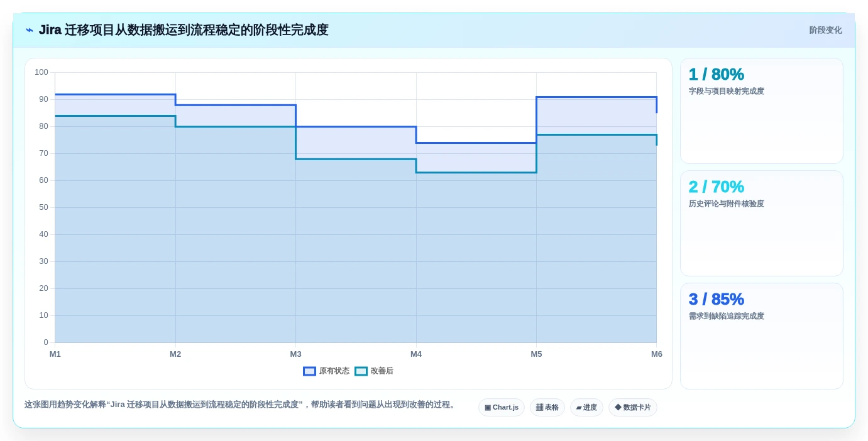Click the chart title Jira 迁移项目 heading
The image size is (868, 441).
coord(184,30)
